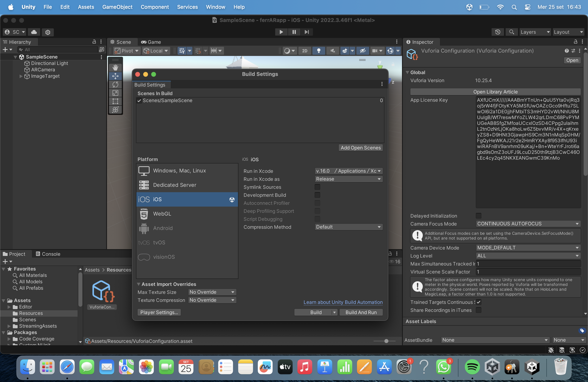
Task: Click Open Library Article button
Action: click(495, 92)
